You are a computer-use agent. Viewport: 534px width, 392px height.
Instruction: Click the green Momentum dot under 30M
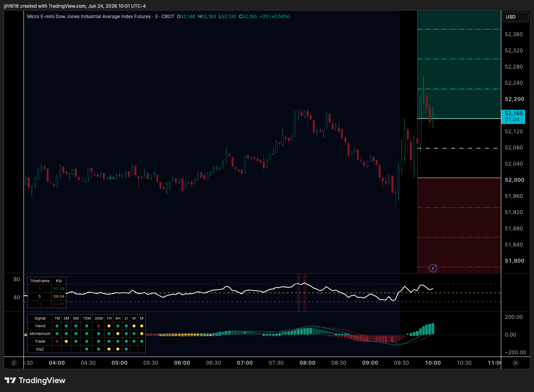[x=99, y=334]
